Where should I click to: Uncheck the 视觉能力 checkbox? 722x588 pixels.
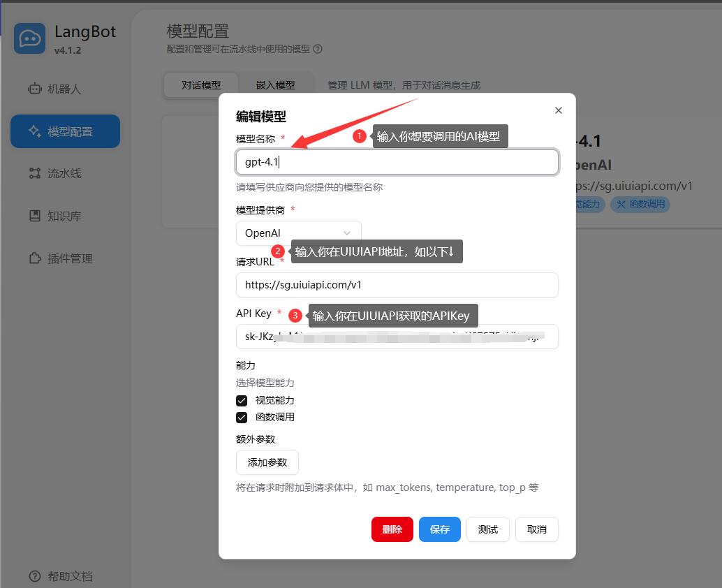click(x=242, y=401)
